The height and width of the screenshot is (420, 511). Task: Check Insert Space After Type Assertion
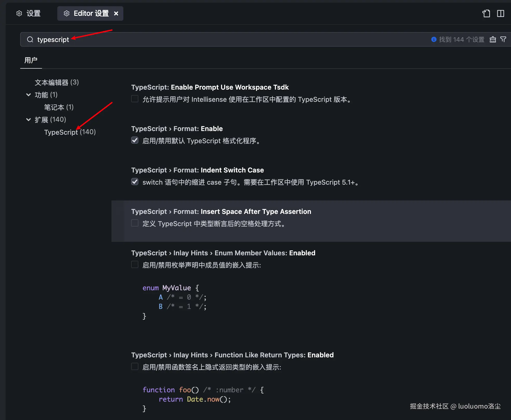(x=135, y=223)
